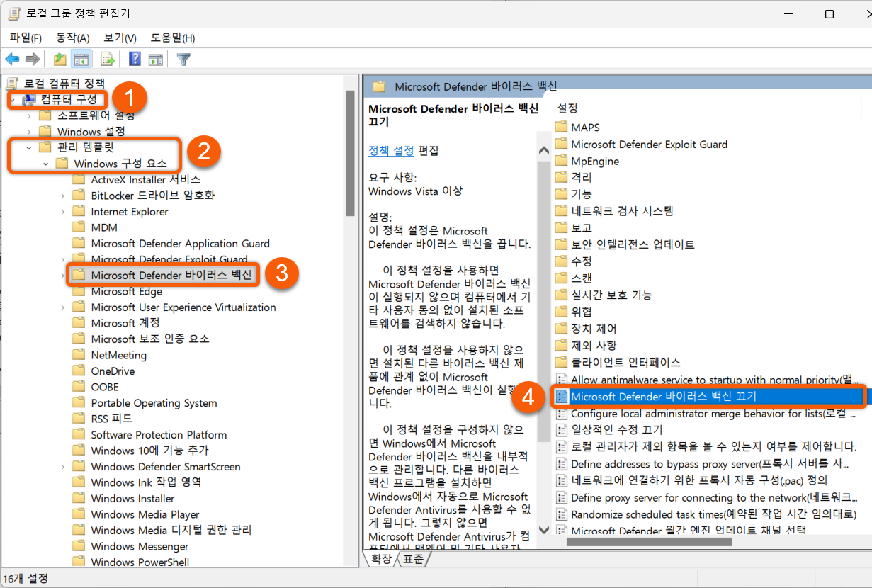Screen dimensions: 872x588
Task: Switch to the 표준 tab
Action: tap(413, 558)
